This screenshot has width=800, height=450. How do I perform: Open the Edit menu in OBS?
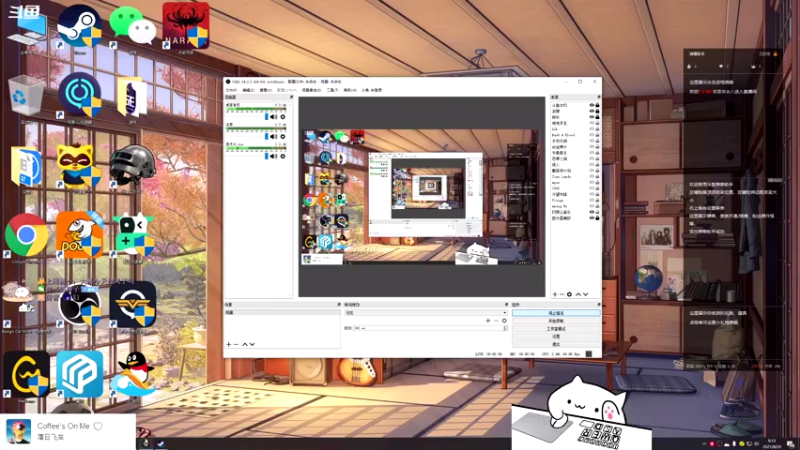point(248,90)
